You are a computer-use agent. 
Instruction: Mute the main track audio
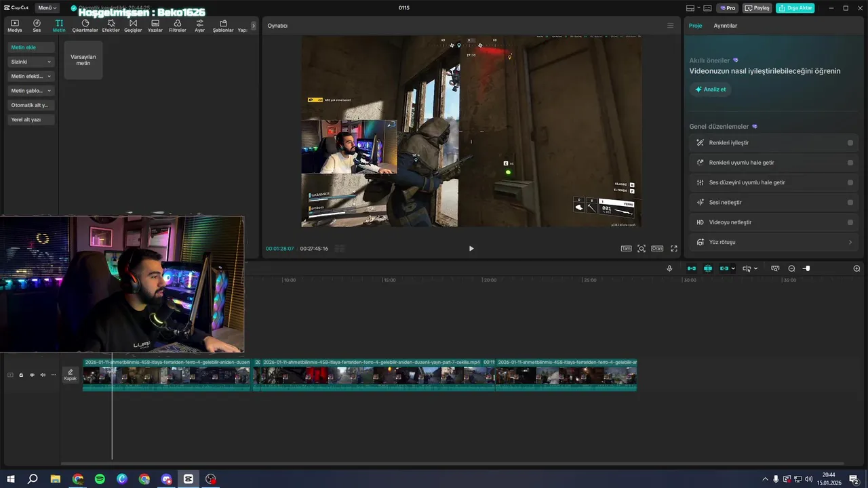(43, 375)
